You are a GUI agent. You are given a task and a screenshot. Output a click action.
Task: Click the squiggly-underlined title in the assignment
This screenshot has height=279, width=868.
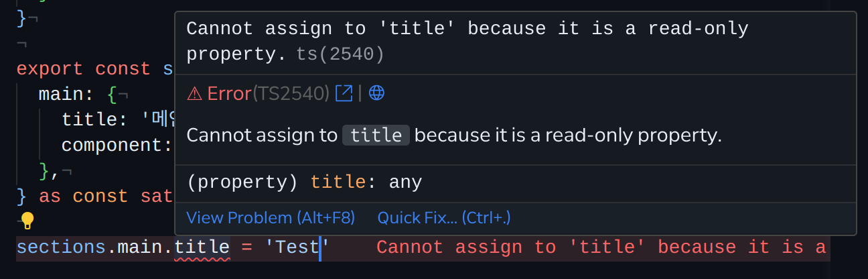pyautogui.click(x=202, y=247)
